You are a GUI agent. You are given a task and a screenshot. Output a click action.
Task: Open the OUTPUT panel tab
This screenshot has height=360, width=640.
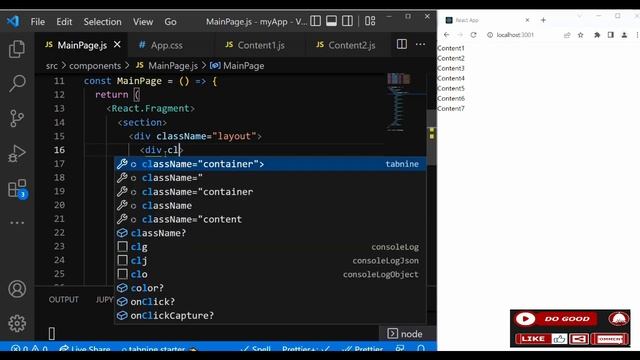(x=64, y=300)
